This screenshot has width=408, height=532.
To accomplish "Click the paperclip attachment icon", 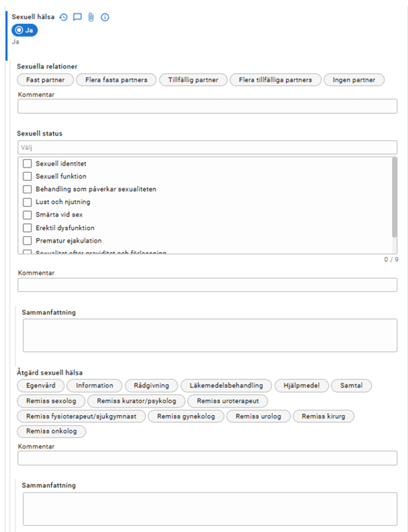I will coord(91,17).
